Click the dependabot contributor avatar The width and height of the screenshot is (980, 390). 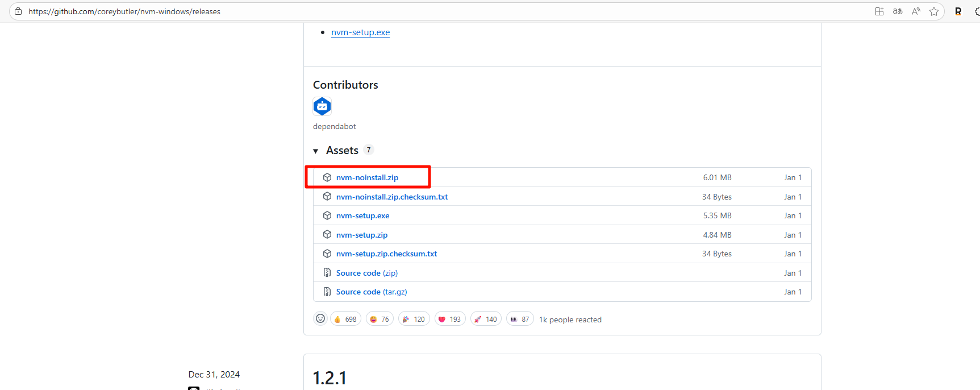[x=322, y=106]
